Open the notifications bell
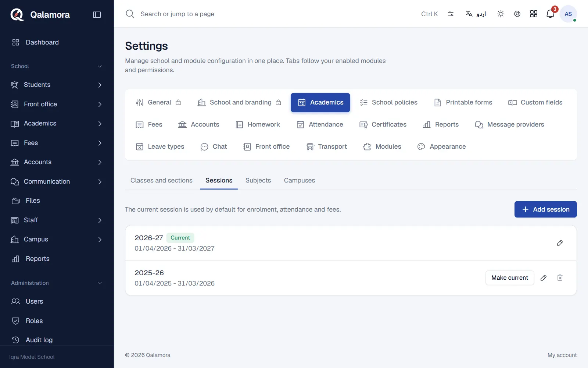The height and width of the screenshot is (368, 588). tap(550, 14)
